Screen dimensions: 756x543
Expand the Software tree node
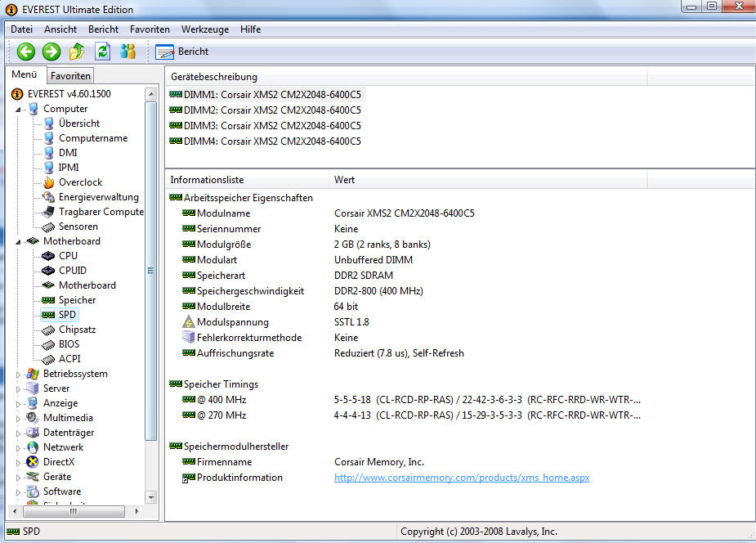point(18,491)
